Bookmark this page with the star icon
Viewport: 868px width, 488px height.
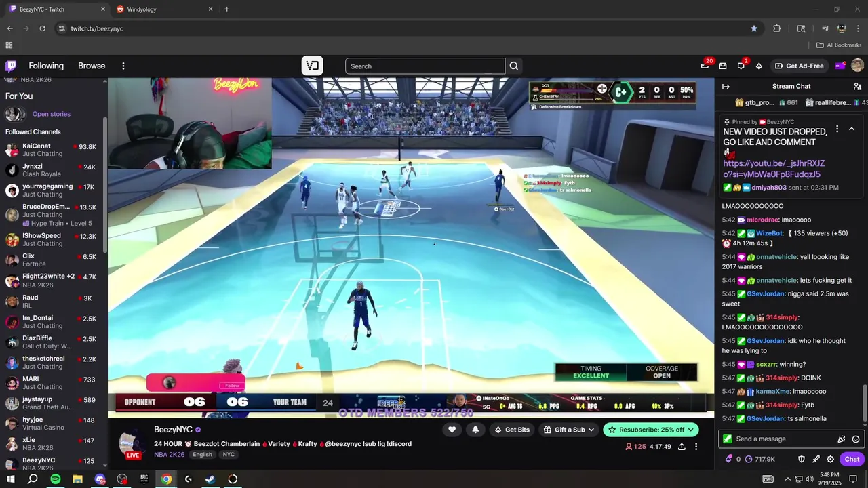[x=754, y=28]
